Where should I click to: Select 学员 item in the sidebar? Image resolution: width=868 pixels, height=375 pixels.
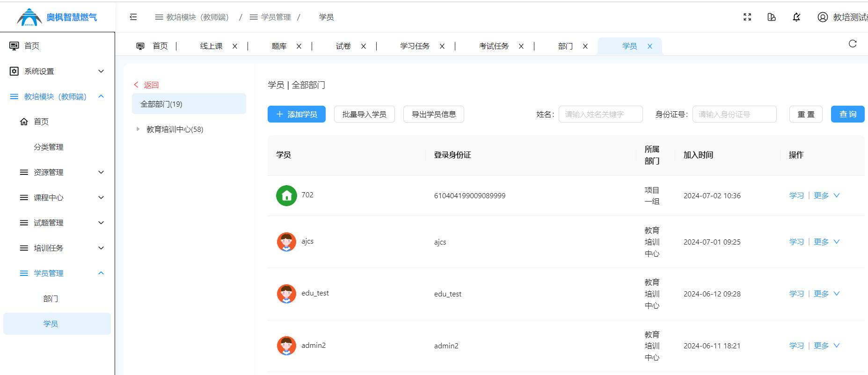pos(57,324)
